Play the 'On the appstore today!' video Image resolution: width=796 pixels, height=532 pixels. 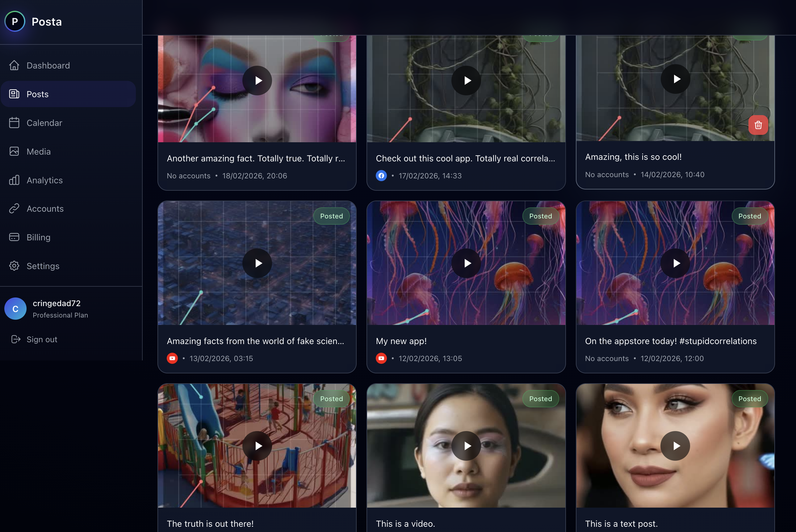point(675,263)
